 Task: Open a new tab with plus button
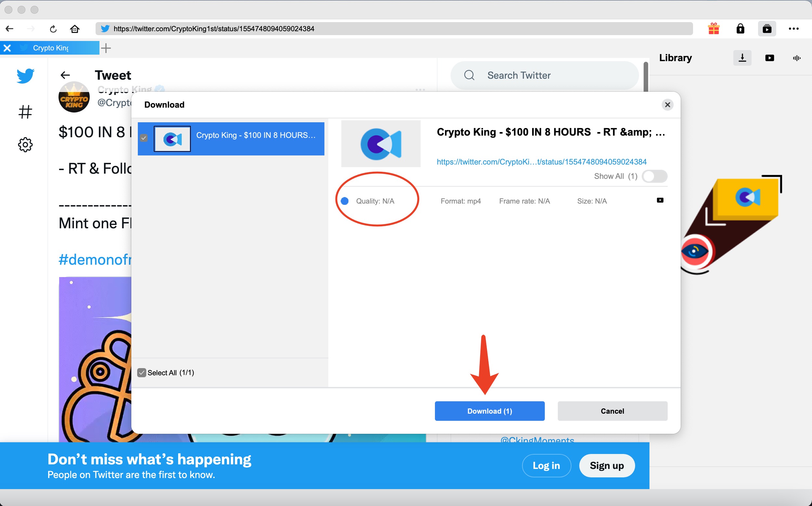click(106, 48)
